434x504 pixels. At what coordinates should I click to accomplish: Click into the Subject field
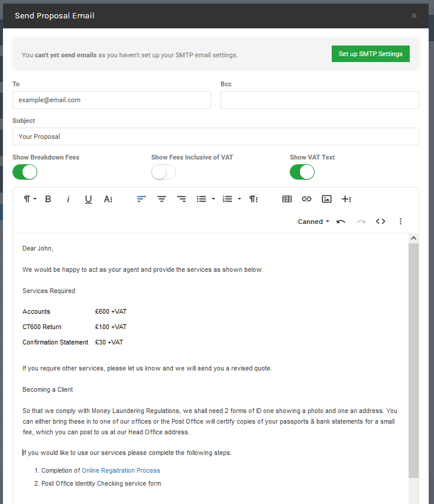point(216,136)
